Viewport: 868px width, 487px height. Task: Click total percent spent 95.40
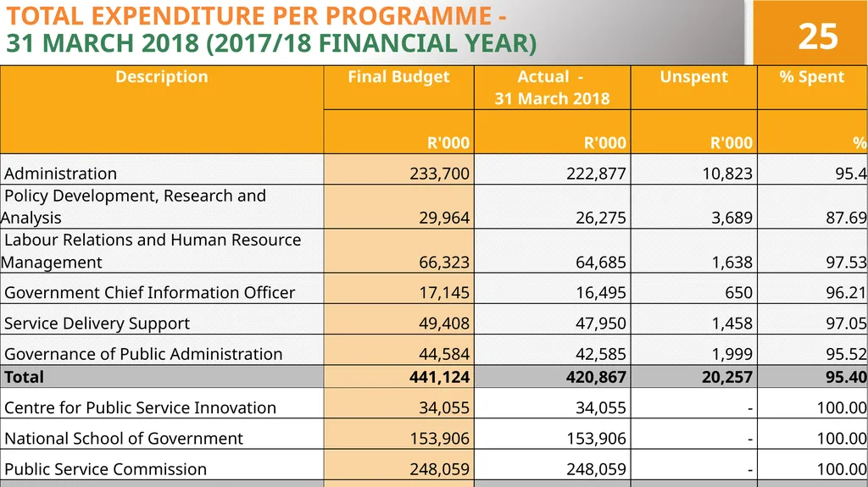point(847,378)
